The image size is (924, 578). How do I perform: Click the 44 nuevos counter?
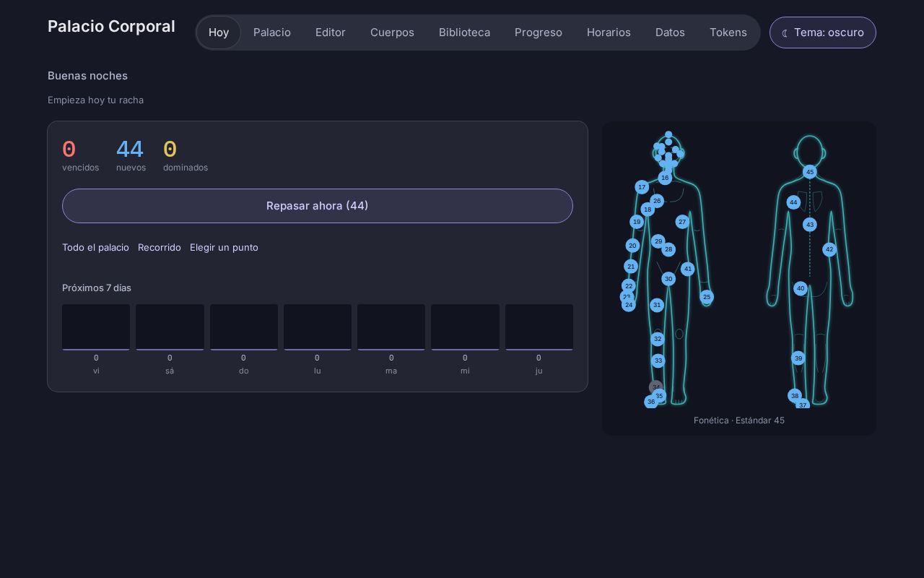click(131, 155)
